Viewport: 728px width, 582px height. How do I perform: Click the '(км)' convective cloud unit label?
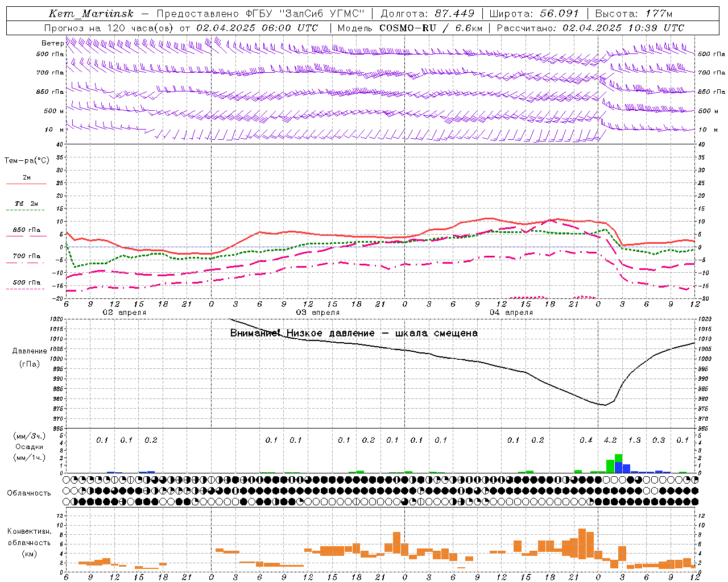[29, 554]
